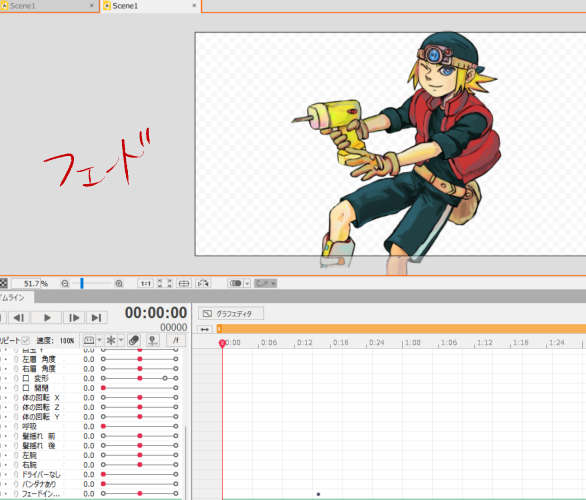Open the dropdown beside display mode switch
Viewport: 586px width, 500px height.
pyautogui.click(x=247, y=284)
